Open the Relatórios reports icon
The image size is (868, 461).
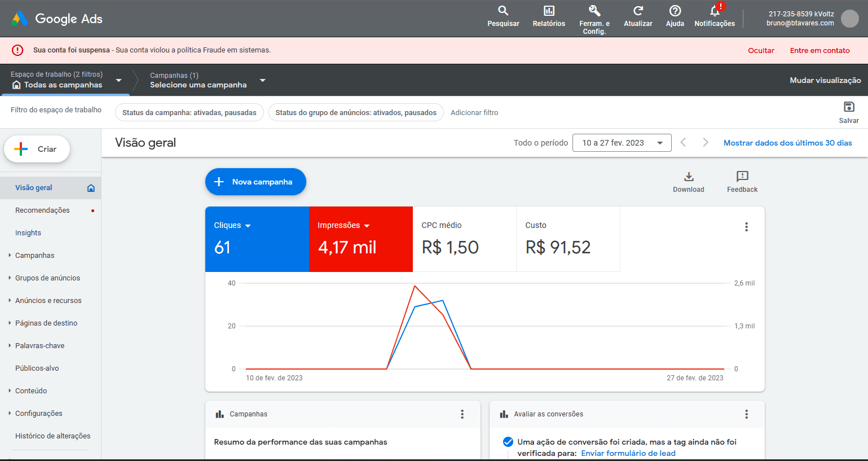pos(549,11)
